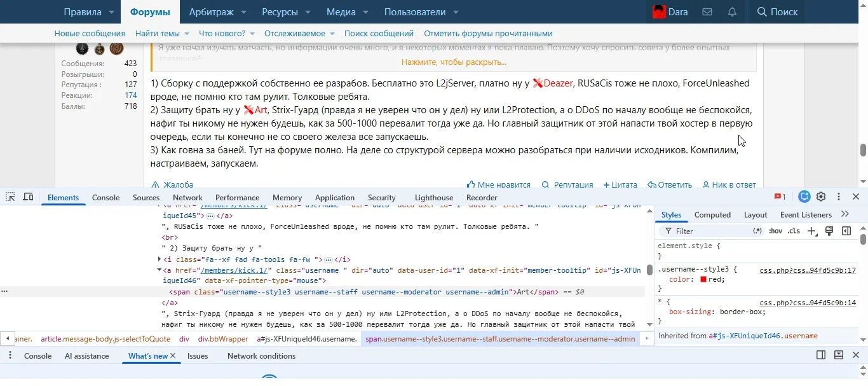Open the Console panel tab in top bar
The height and width of the screenshot is (386, 868).
pos(106,198)
